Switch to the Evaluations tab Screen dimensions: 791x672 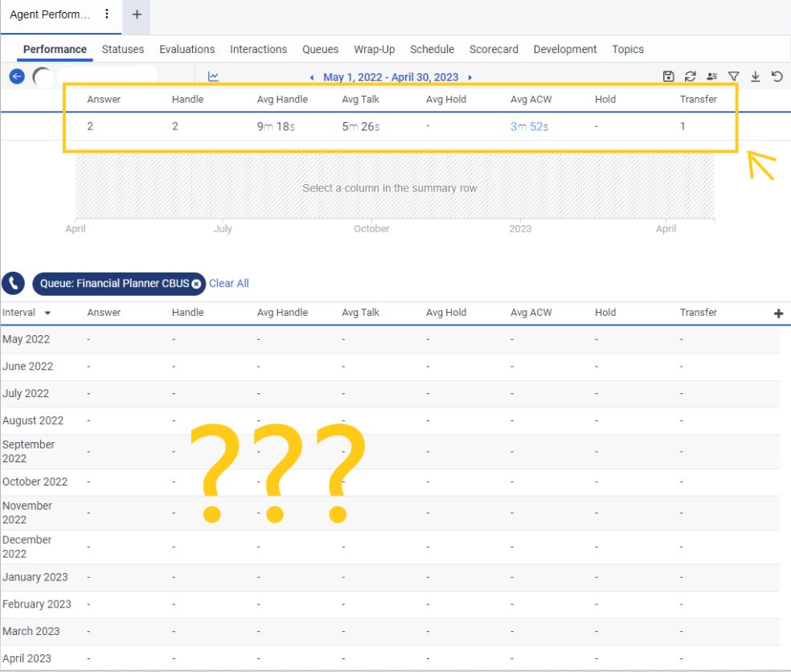186,49
